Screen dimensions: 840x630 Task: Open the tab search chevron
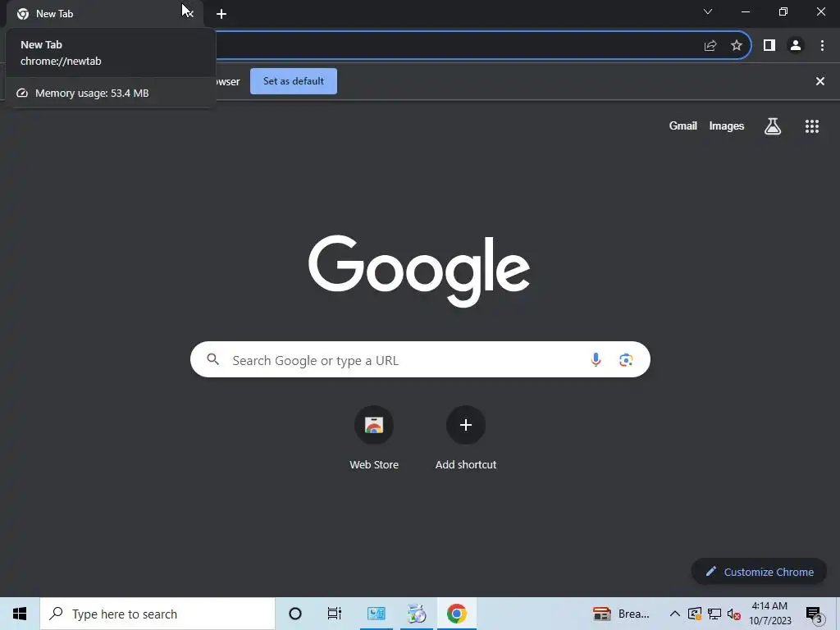point(708,11)
